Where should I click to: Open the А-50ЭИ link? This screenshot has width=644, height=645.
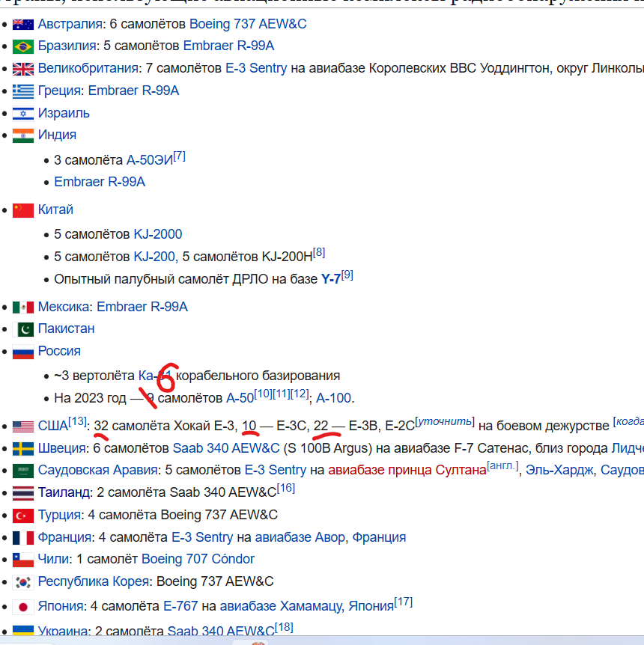150,160
